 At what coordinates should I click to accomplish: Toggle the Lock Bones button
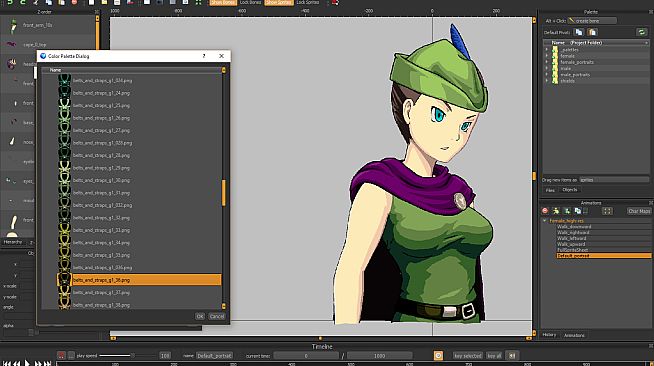(250, 2)
